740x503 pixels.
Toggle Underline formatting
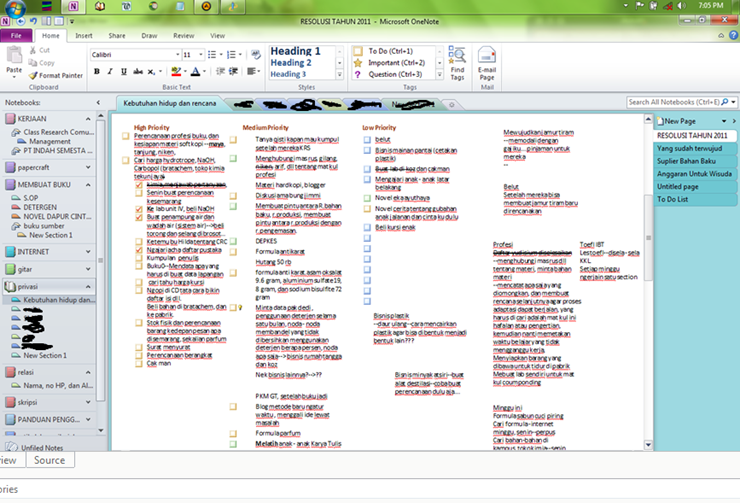[x=124, y=71]
